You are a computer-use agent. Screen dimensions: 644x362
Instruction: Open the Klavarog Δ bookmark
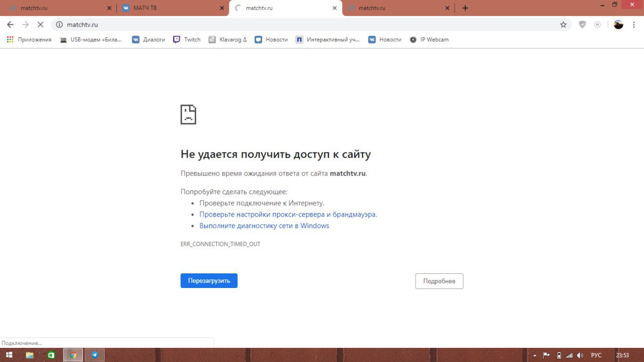[227, 39]
